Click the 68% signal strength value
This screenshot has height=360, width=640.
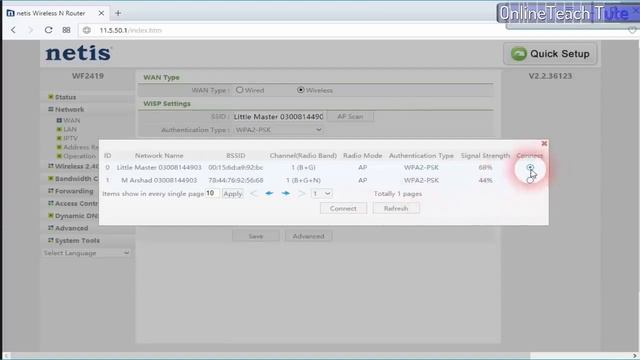[x=485, y=167]
